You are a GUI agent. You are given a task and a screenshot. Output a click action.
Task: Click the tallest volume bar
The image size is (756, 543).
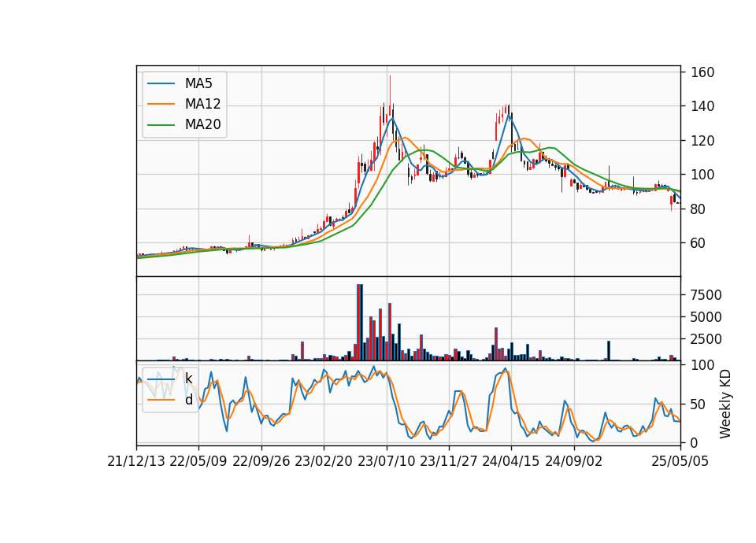point(360,323)
